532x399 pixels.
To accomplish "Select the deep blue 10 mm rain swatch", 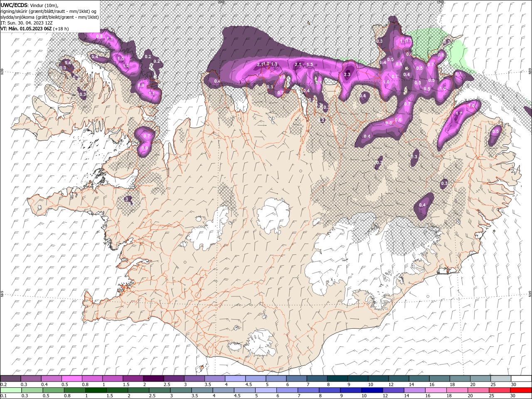I will tap(372, 390).
